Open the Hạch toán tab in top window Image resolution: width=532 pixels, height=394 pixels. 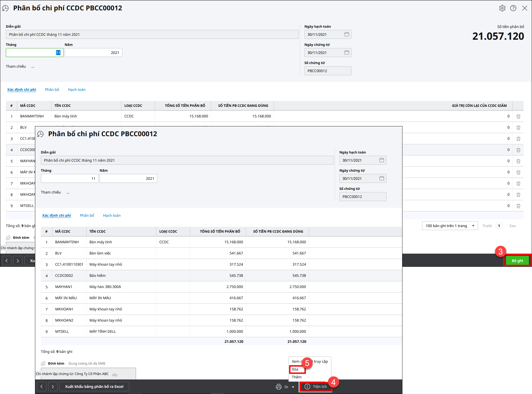coord(77,89)
